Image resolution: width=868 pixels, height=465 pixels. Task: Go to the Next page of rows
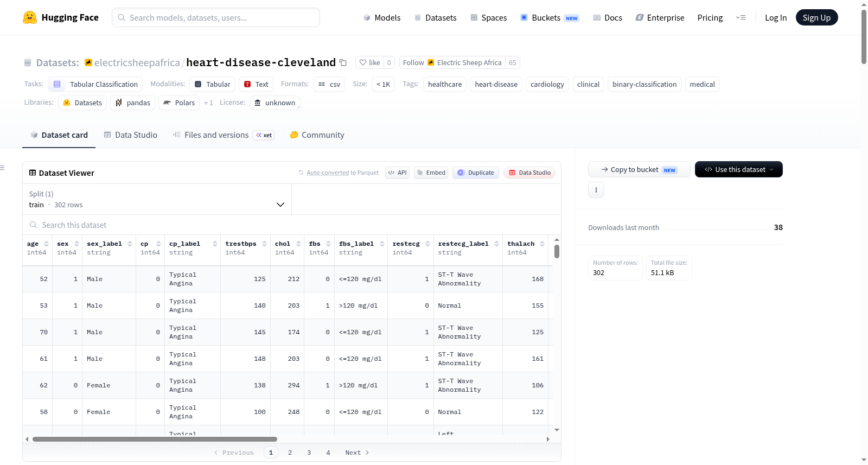tap(357, 453)
